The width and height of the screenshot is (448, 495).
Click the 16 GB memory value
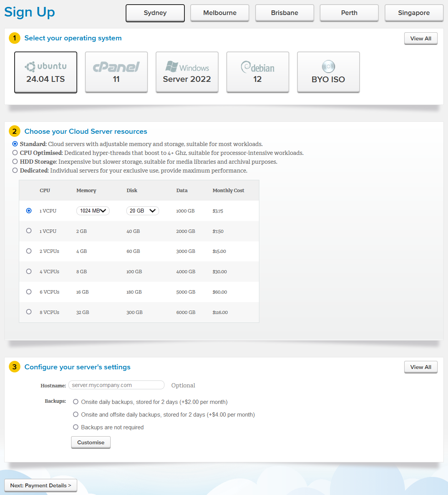[83, 292]
